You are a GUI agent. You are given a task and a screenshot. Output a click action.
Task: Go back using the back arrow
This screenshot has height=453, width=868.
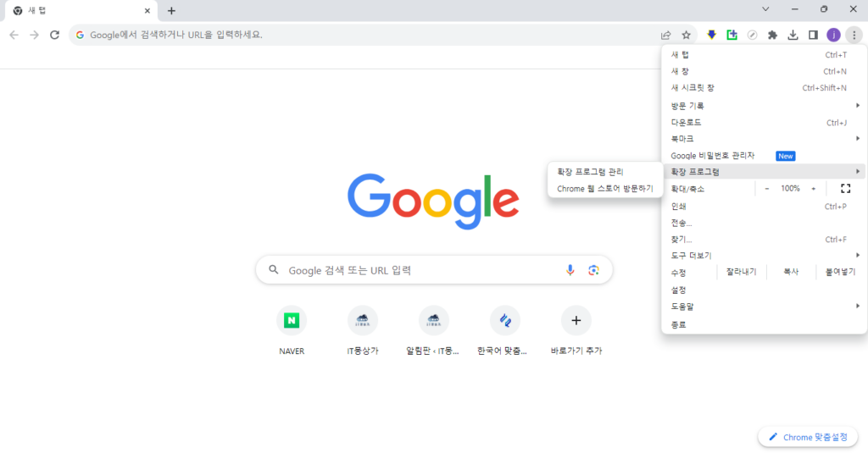(14, 35)
